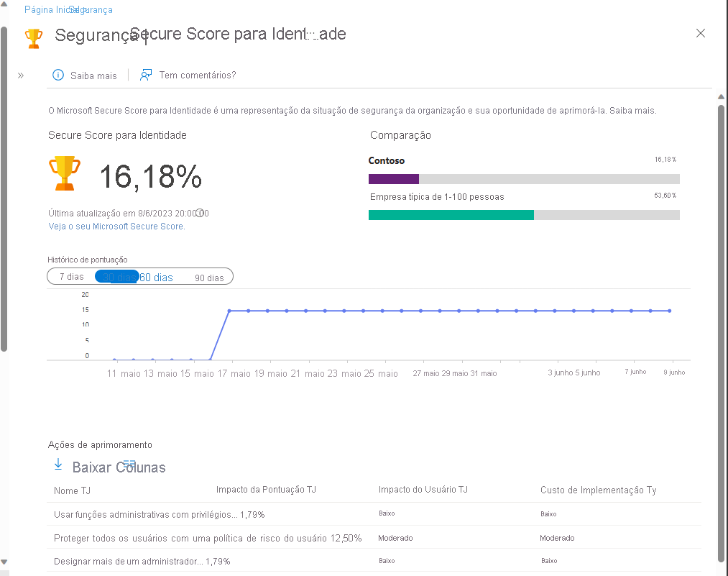The height and width of the screenshot is (576, 728).
Task: Open Página Inicial breadcrumb link
Action: (48, 10)
